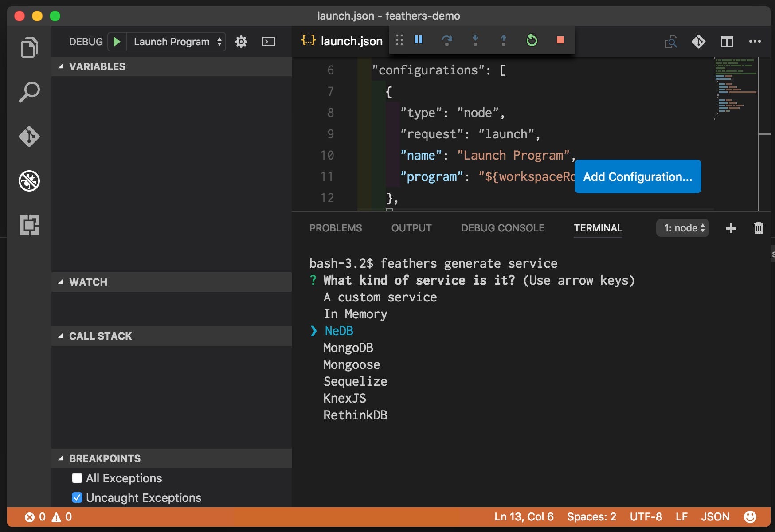Click the "Launch Program" string on line 10
775x532 pixels.
[513, 155]
